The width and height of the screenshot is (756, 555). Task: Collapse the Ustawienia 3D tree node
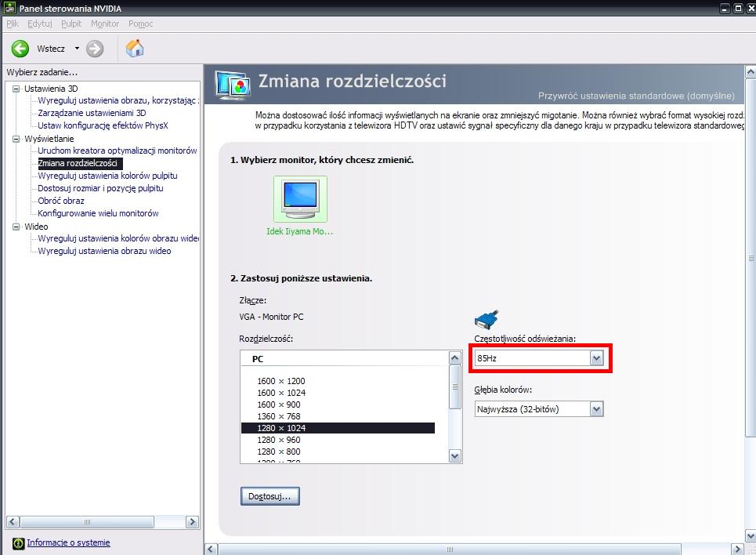click(16, 89)
